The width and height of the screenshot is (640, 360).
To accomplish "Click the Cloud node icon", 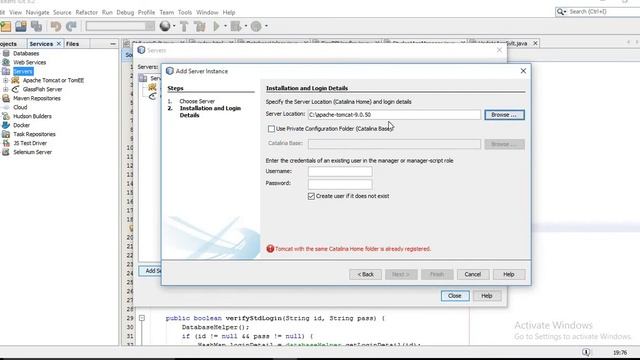I will (6, 107).
